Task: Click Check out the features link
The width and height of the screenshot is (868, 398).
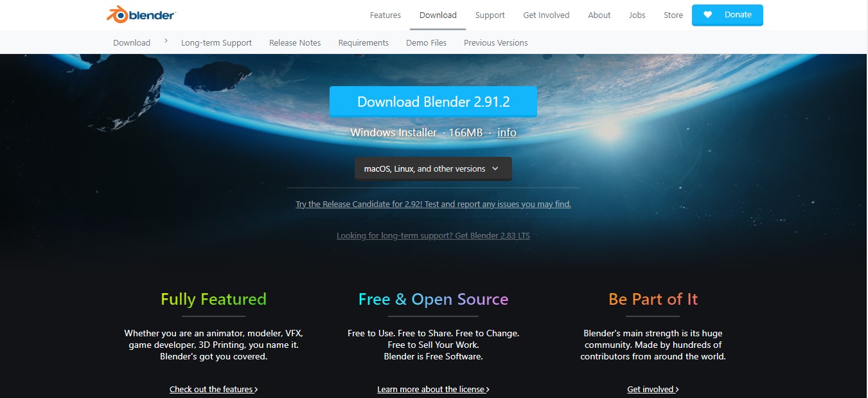Action: 214,389
